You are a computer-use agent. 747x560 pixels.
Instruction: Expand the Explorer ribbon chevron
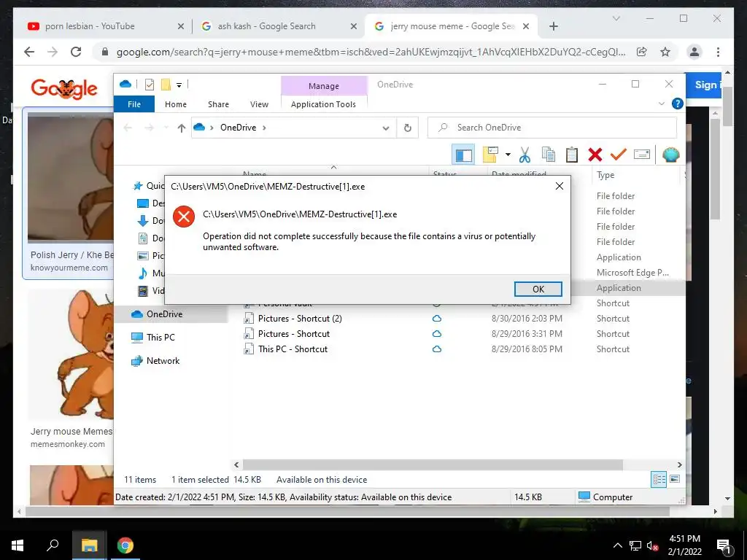(x=661, y=104)
